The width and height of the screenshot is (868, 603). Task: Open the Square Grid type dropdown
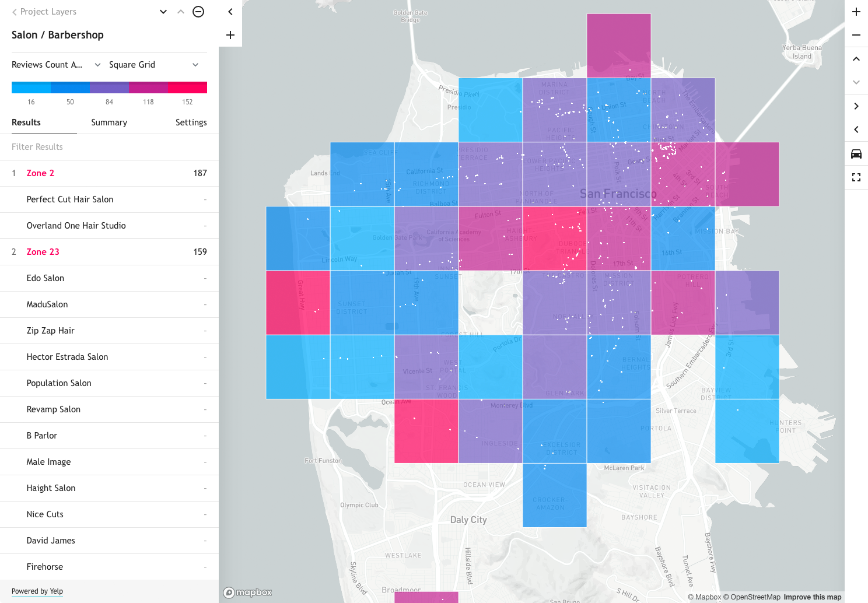point(155,65)
